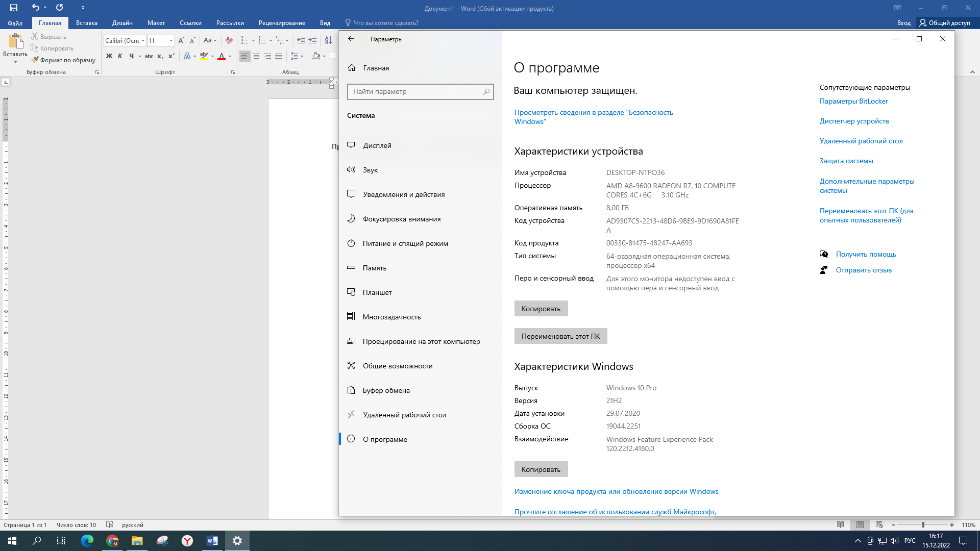This screenshot has height=551, width=980.
Task: Center text alignment in Word
Action: (256, 56)
